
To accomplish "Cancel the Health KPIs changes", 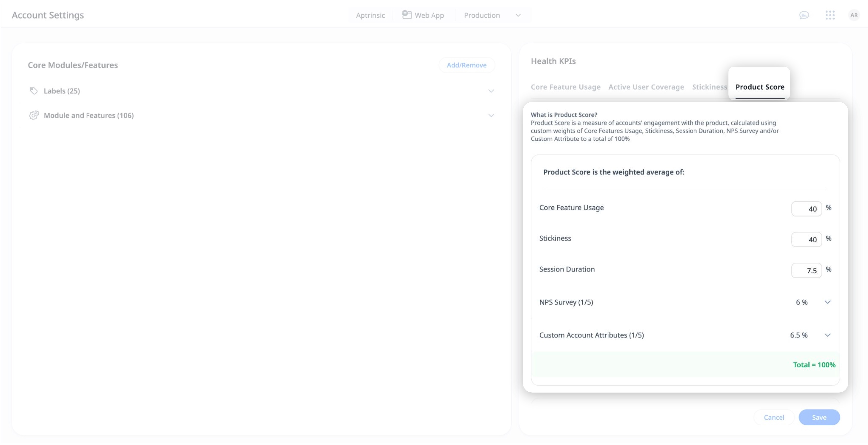I will tap(774, 417).
